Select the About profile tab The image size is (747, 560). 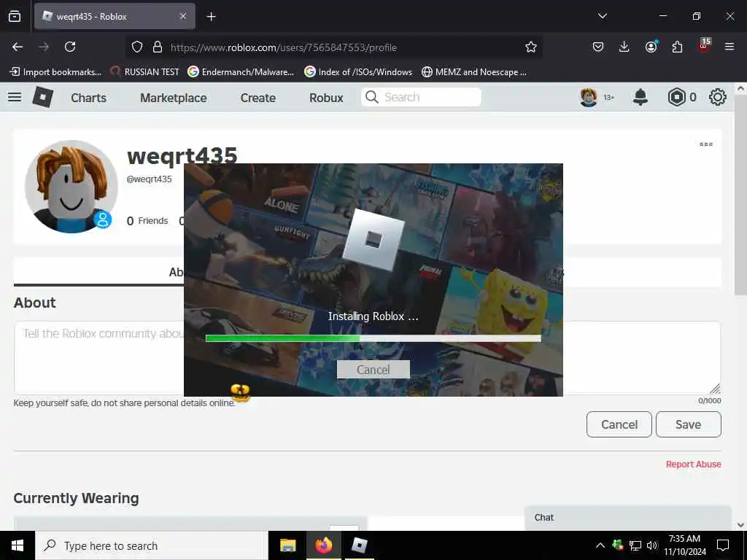coord(177,272)
